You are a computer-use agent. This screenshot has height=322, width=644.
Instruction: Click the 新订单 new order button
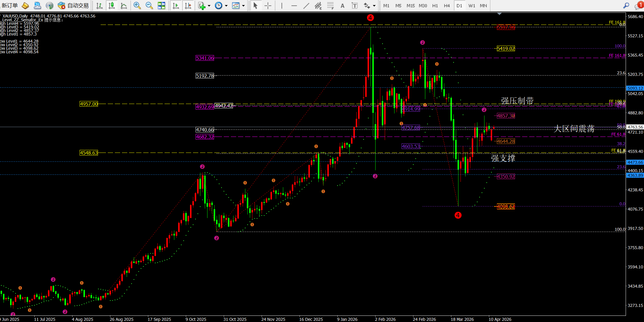(x=10, y=6)
